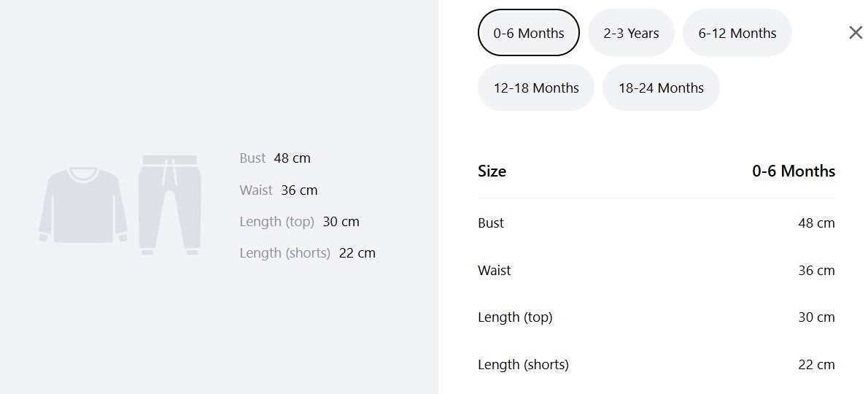Pick the 12-18 Months size pill
Screen dimensions: 868x394
tap(536, 88)
